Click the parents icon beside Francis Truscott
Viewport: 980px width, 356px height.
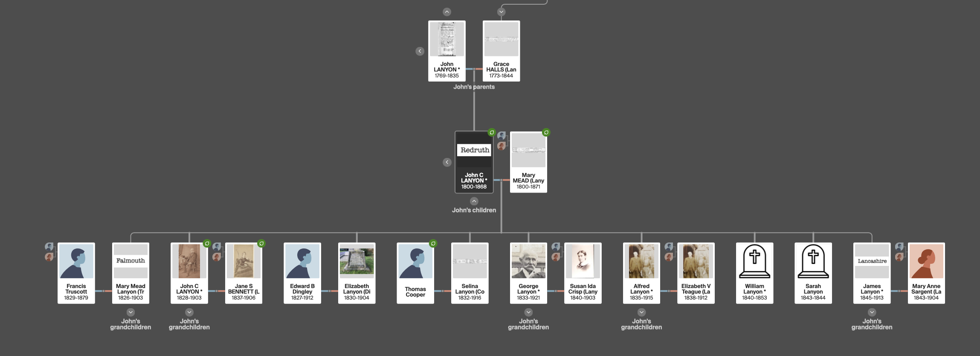[49, 252]
